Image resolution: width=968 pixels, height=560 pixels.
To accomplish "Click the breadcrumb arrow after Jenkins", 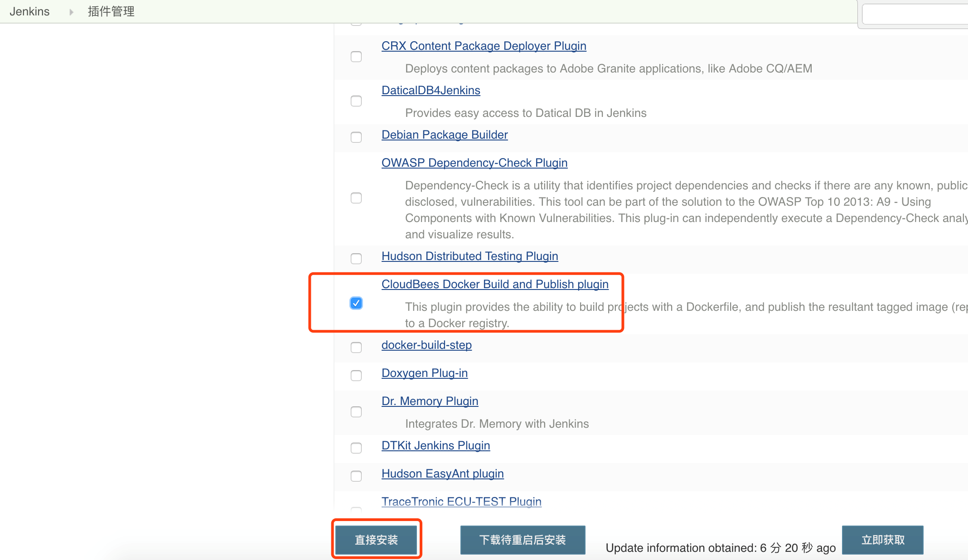I will point(71,12).
